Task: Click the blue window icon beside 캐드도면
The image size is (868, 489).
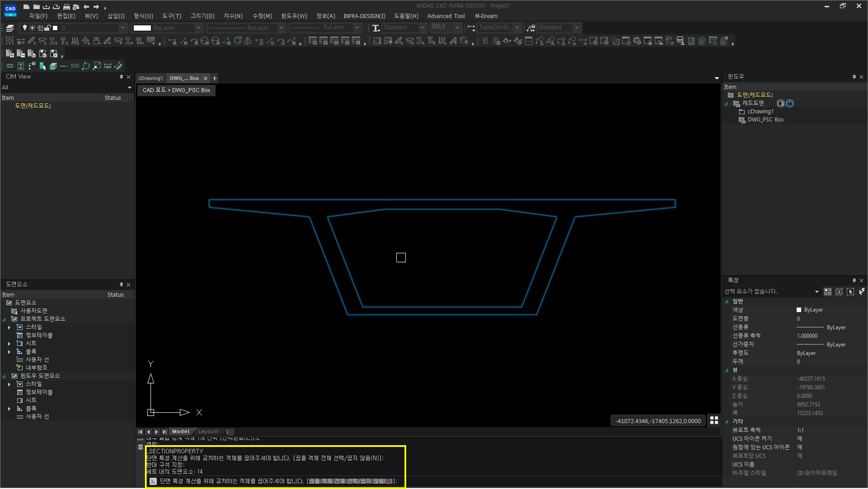Action: click(790, 103)
